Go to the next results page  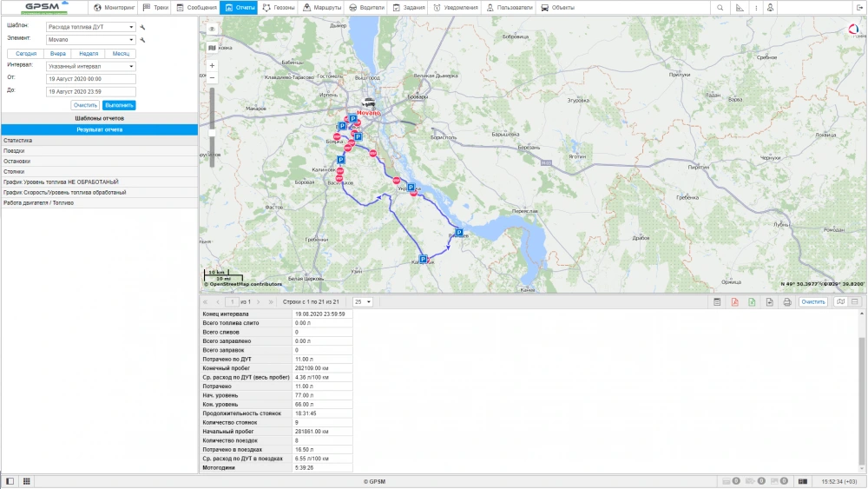pyautogui.click(x=258, y=301)
